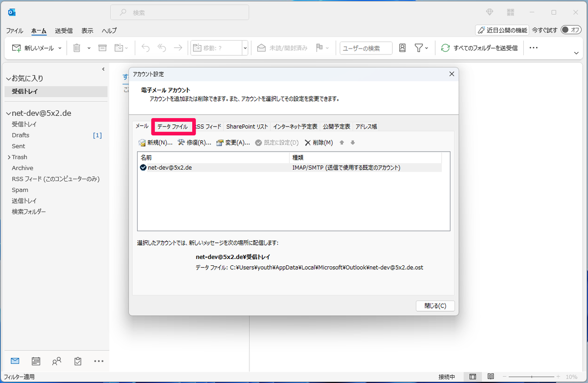The width and height of the screenshot is (588, 383).
Task: Click the forward arrow icon
Action: pyautogui.click(x=178, y=48)
